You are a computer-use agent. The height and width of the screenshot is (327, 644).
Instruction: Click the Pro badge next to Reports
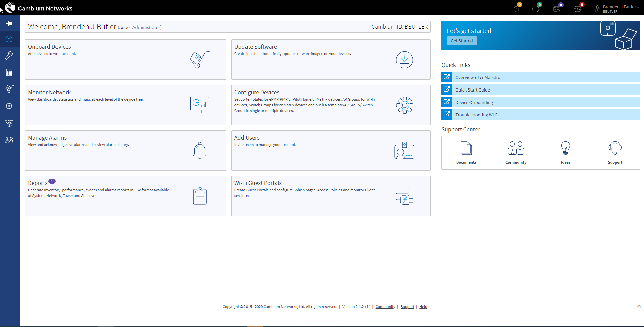[x=52, y=181]
